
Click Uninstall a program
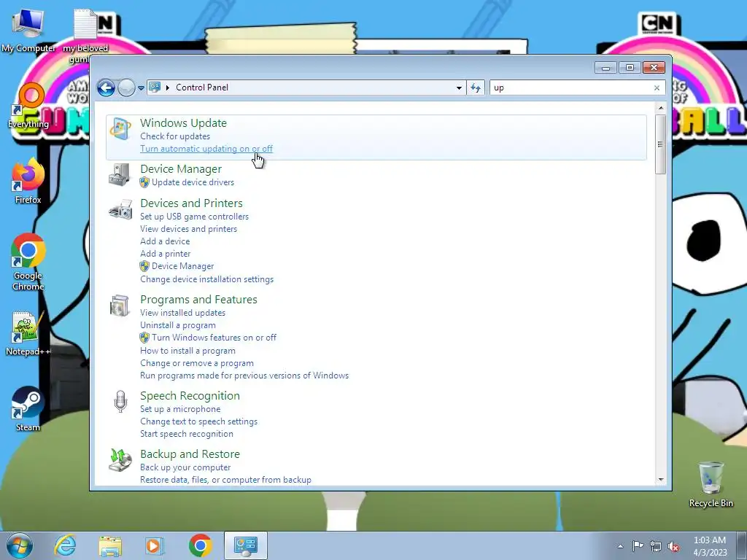(x=178, y=325)
